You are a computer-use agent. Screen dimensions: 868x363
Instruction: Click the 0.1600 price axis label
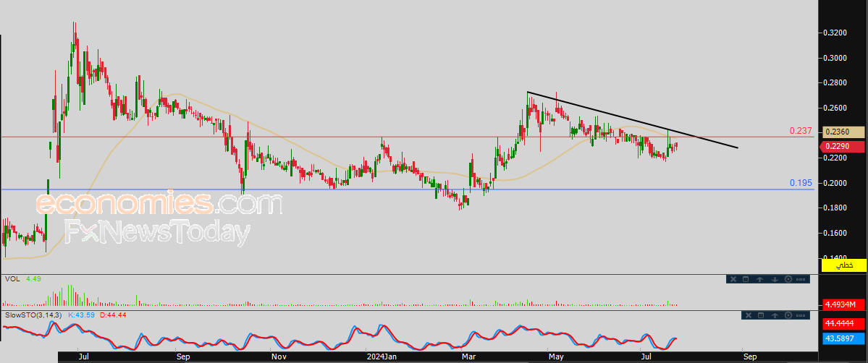pyautogui.click(x=835, y=233)
